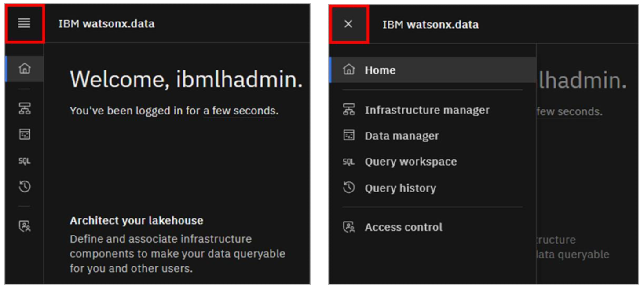Click the Query history clock icon in the collapsed sidebar

(25, 187)
